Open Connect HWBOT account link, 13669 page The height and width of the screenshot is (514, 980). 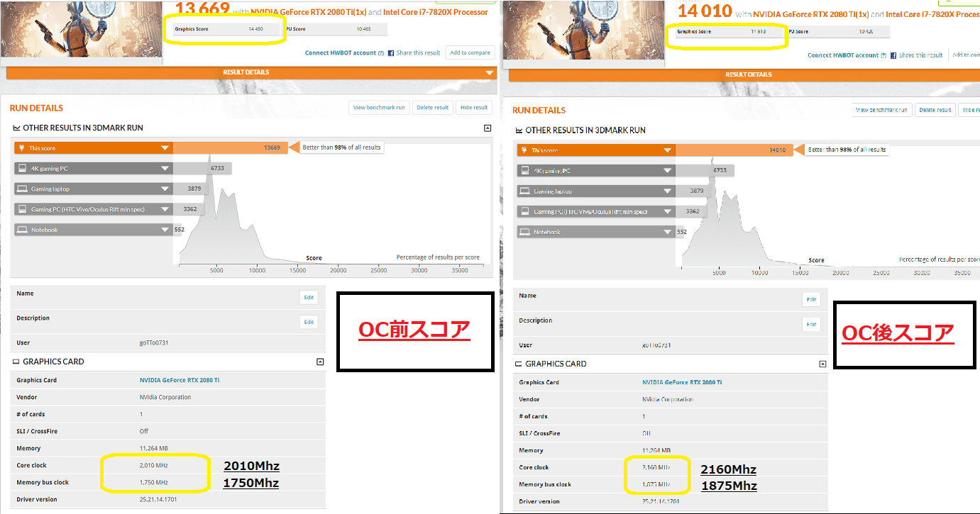(341, 53)
